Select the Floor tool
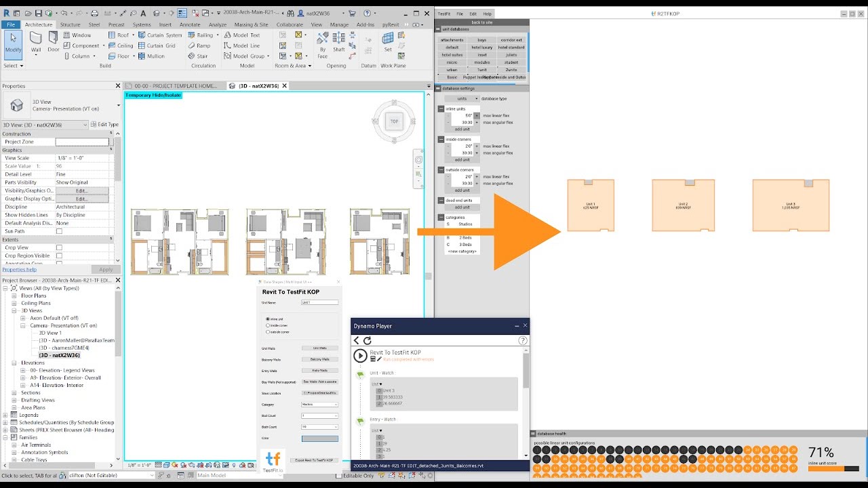The image size is (868, 488). (120, 56)
